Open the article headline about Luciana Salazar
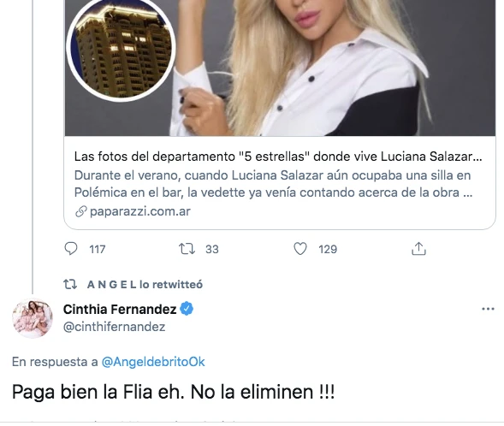This screenshot has height=426, width=504. 278,157
